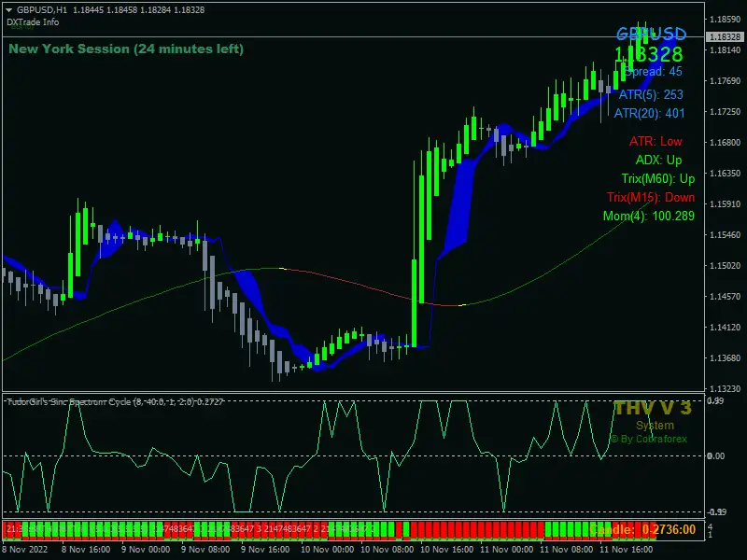Click the 1.13230 price axis label
This screenshot has width=747, height=560.
(726, 388)
